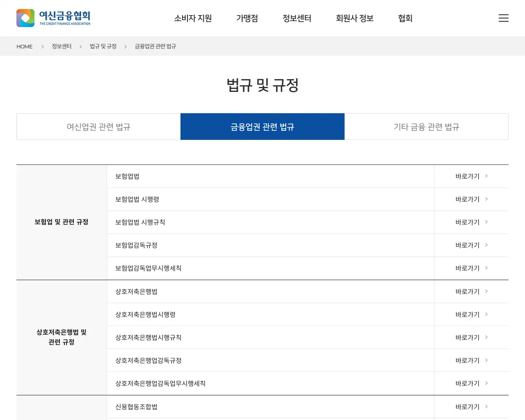Click the 여신금융협회 logo

pos(53,18)
